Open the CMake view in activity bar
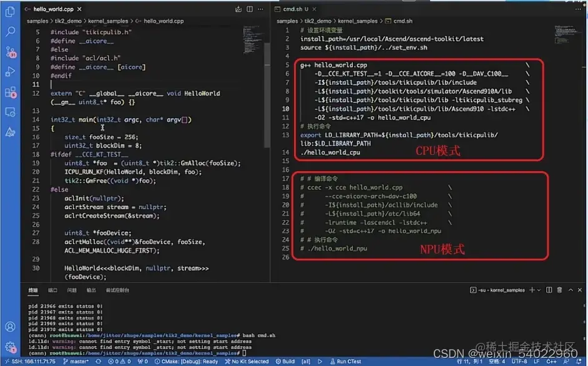 tap(10, 132)
